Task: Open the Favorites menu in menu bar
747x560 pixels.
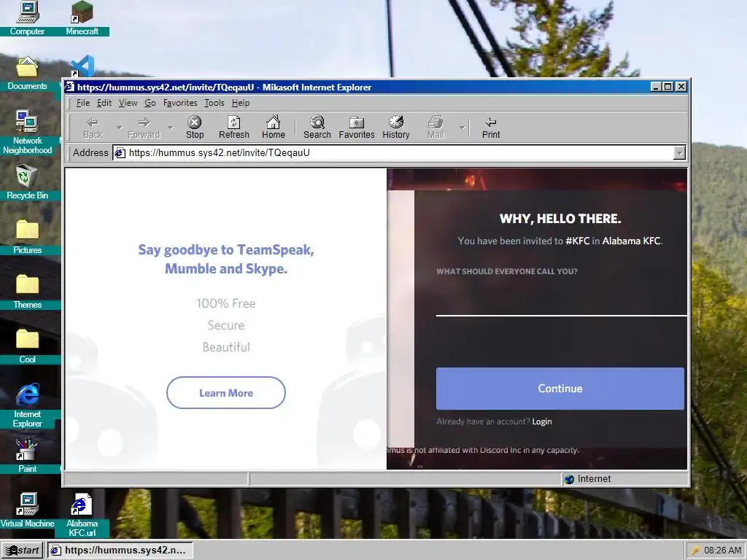Action: click(x=180, y=103)
